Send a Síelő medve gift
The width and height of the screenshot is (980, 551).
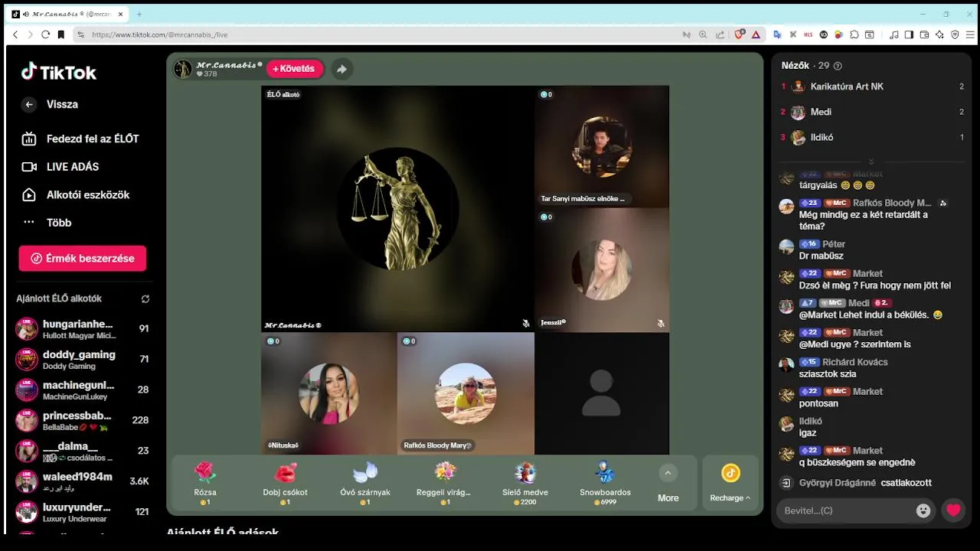tap(524, 482)
